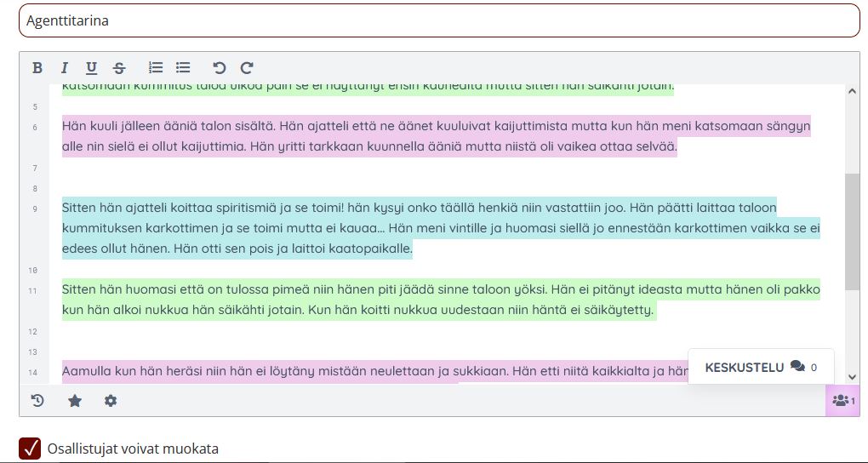Click the Agenttitarina title field
This screenshot has height=463, width=868.
coord(439,20)
